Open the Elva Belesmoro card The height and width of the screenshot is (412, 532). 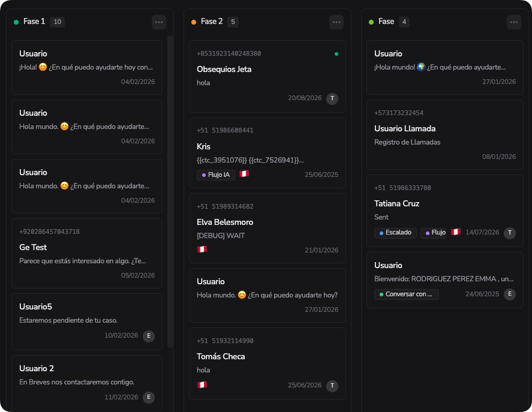(x=267, y=228)
